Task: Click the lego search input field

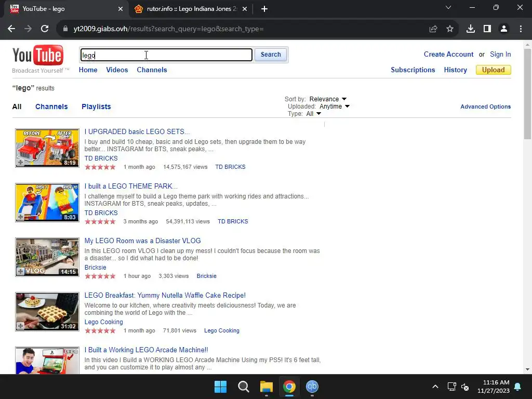Action: pos(166,55)
